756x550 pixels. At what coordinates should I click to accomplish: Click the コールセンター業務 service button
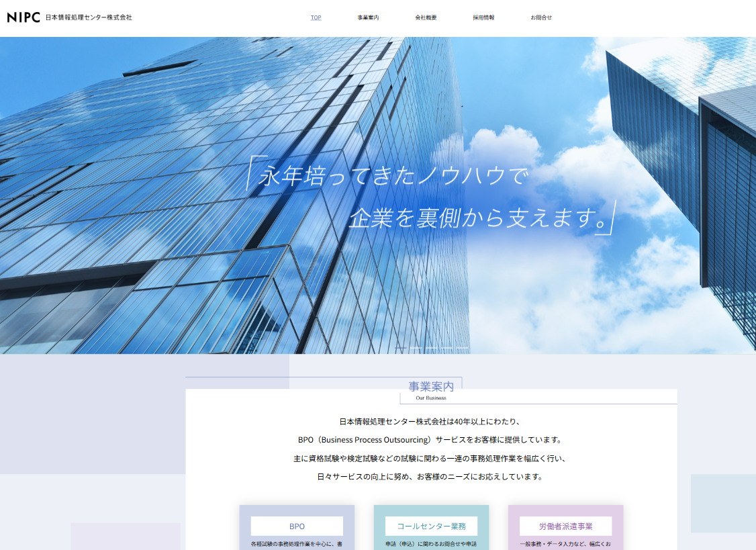point(430,526)
